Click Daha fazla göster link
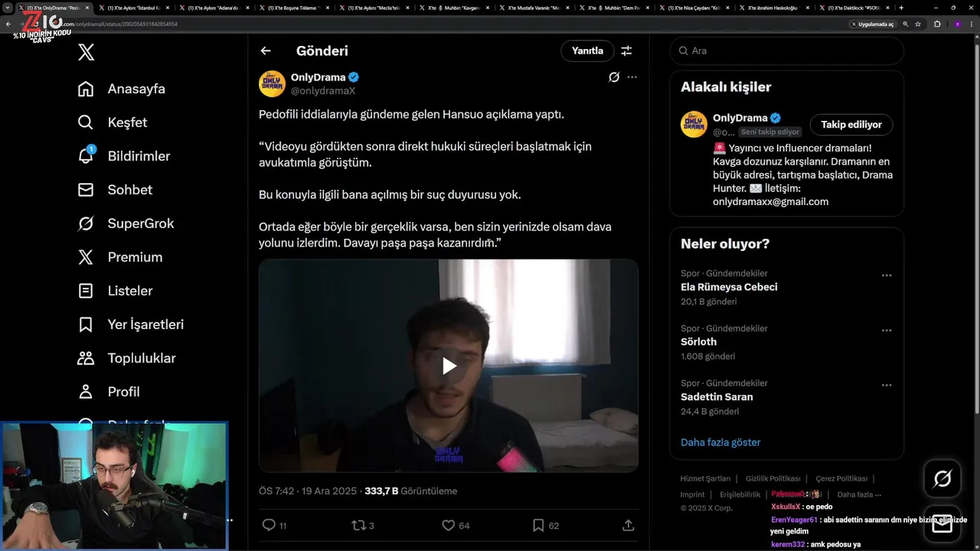The image size is (980, 551). [720, 442]
